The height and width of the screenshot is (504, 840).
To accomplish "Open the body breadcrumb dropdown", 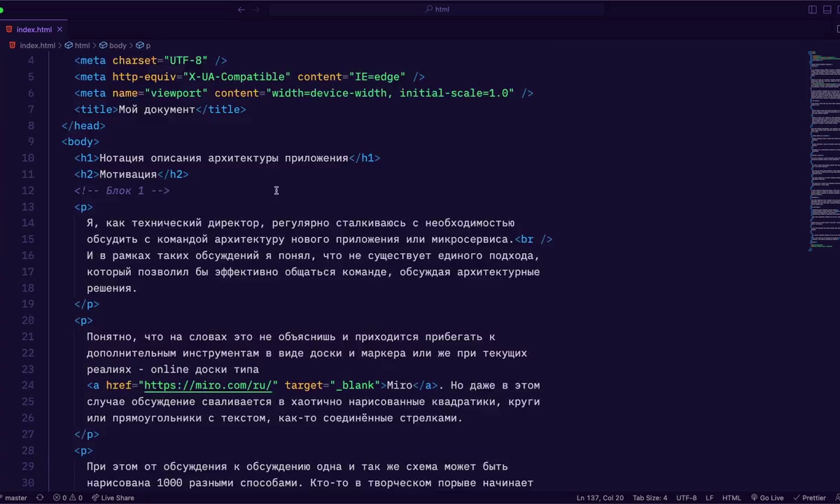I will click(117, 45).
